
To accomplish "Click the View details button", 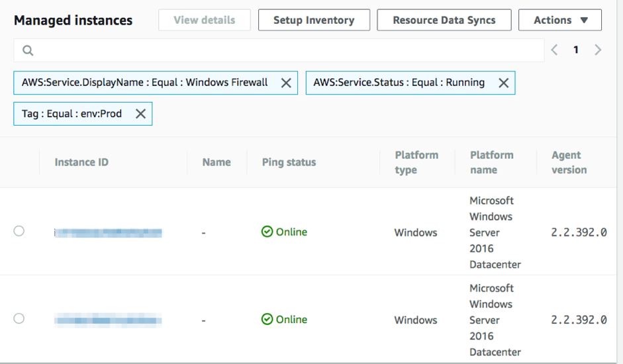I will (x=205, y=21).
